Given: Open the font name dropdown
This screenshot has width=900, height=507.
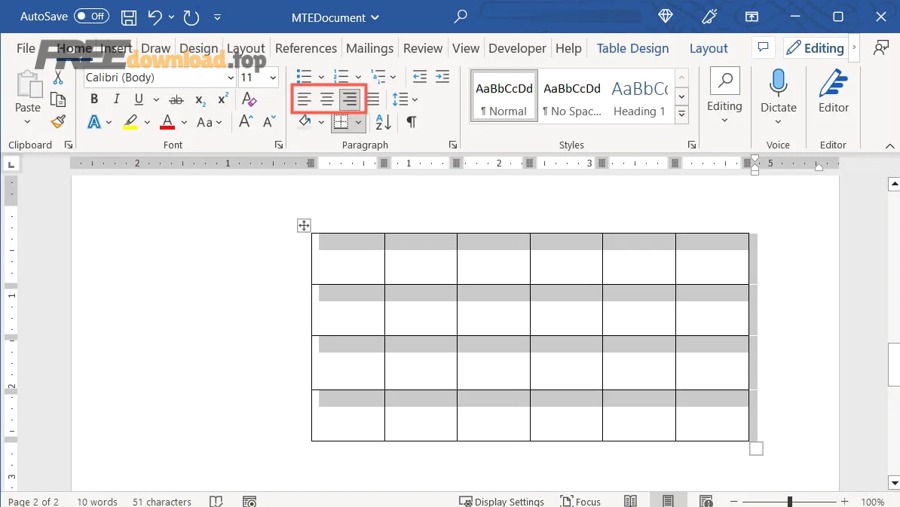Looking at the screenshot, I should (230, 78).
